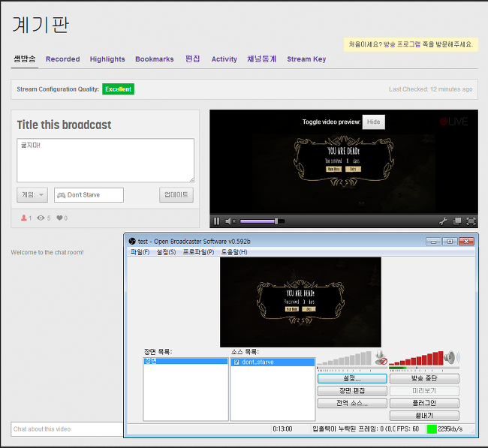Open video player wrench settings
Image resolution: width=488 pixels, height=448 pixels.
[443, 221]
